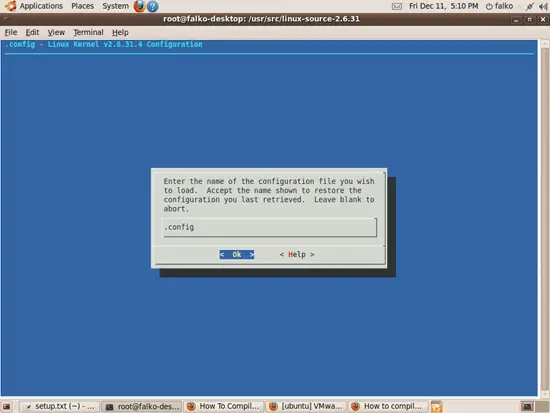Image resolution: width=550 pixels, height=413 pixels.
Task: Open the volume speaker icon
Action: pyautogui.click(x=543, y=6)
